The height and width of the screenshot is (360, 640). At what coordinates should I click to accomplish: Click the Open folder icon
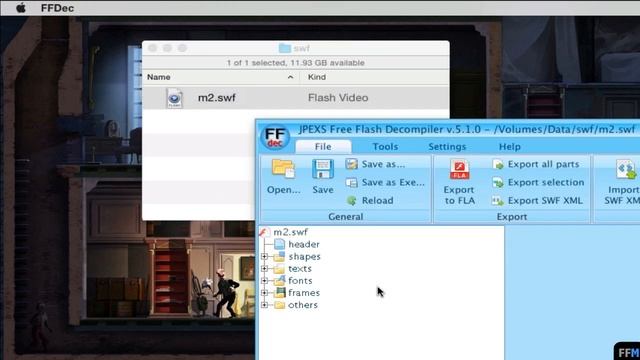(283, 169)
